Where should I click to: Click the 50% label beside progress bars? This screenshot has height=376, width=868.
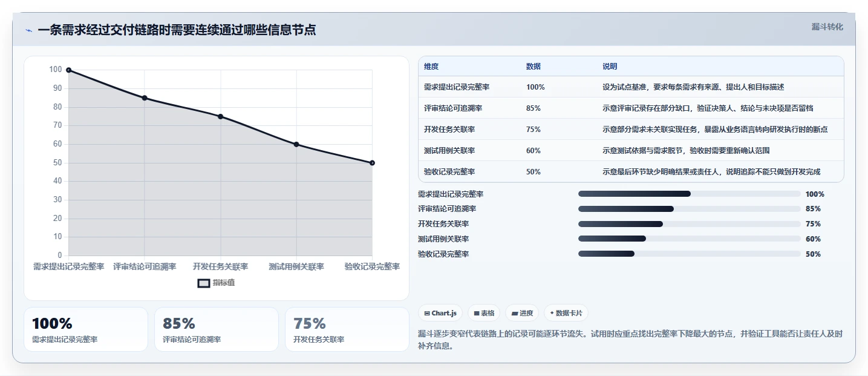pyautogui.click(x=813, y=254)
